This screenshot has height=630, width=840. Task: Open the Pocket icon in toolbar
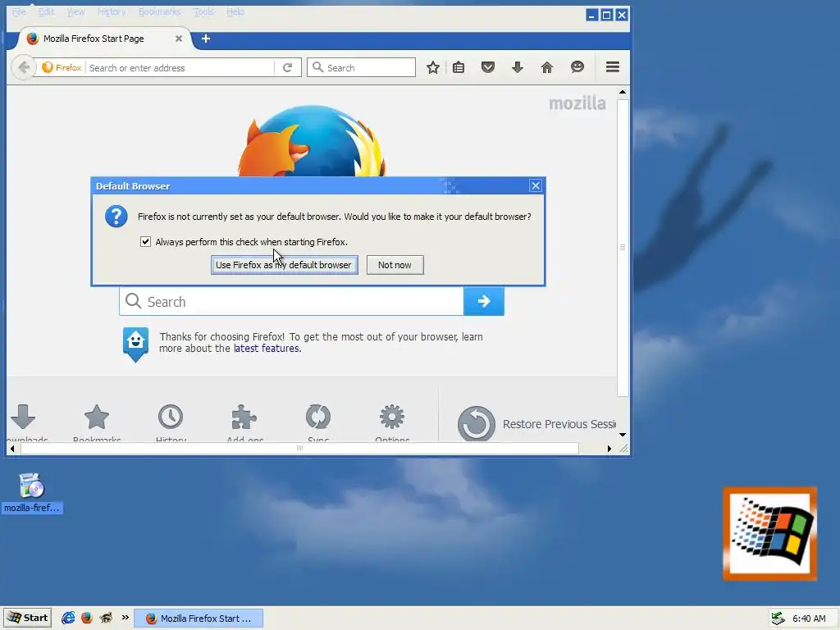tap(487, 67)
